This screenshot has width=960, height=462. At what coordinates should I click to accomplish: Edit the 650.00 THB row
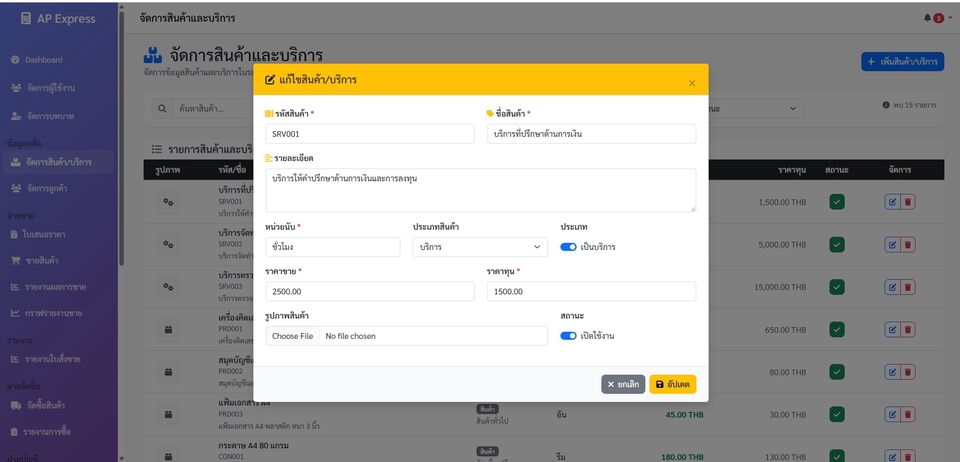pyautogui.click(x=892, y=330)
